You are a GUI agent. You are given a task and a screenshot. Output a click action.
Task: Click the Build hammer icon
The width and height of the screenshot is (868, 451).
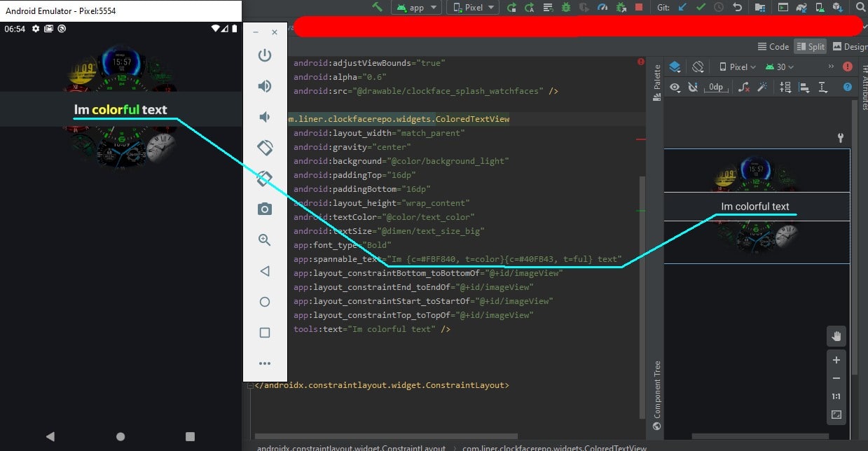click(x=378, y=7)
